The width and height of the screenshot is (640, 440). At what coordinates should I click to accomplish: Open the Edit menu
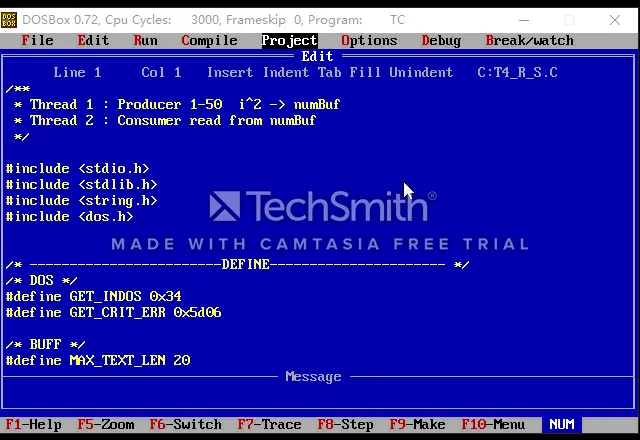93,40
